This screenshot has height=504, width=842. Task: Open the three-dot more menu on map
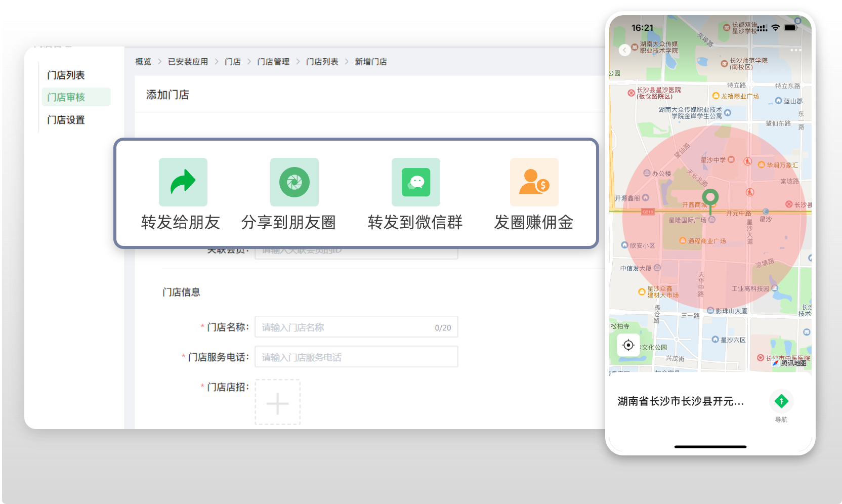795,50
